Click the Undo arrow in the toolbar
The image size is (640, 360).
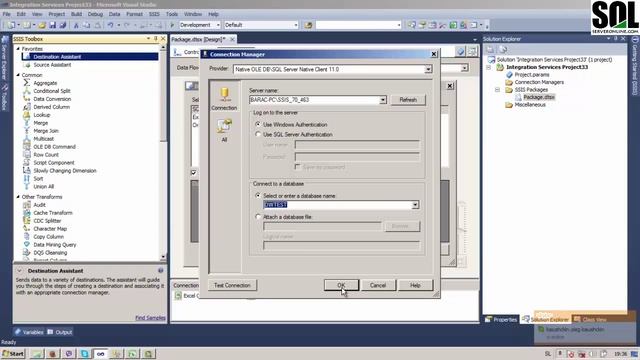pos(110,25)
